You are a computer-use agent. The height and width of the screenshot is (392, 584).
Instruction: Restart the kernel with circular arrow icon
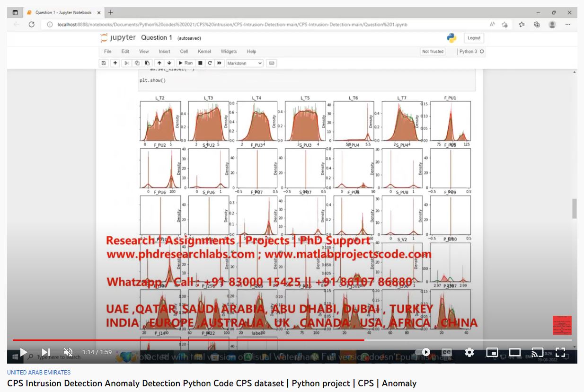click(210, 63)
